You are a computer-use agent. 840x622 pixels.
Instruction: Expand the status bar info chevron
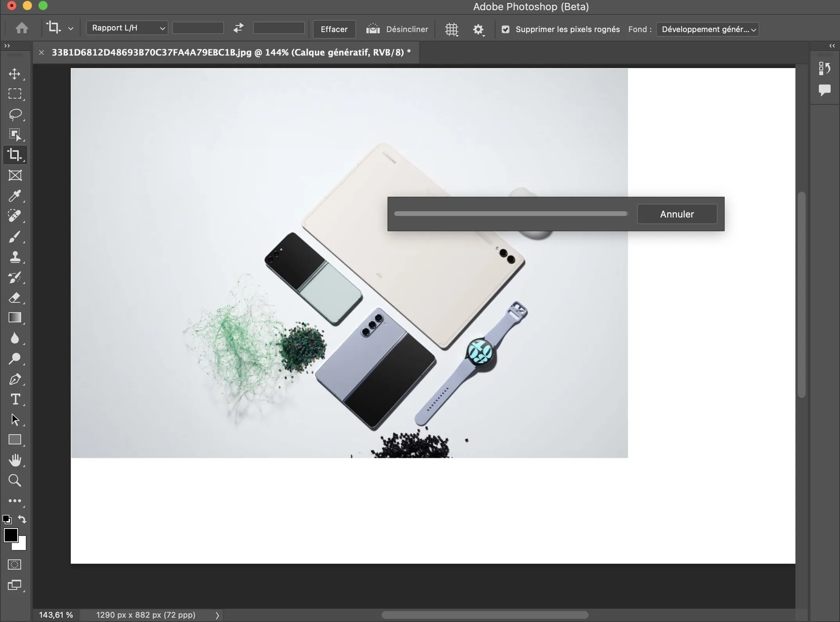point(217,615)
